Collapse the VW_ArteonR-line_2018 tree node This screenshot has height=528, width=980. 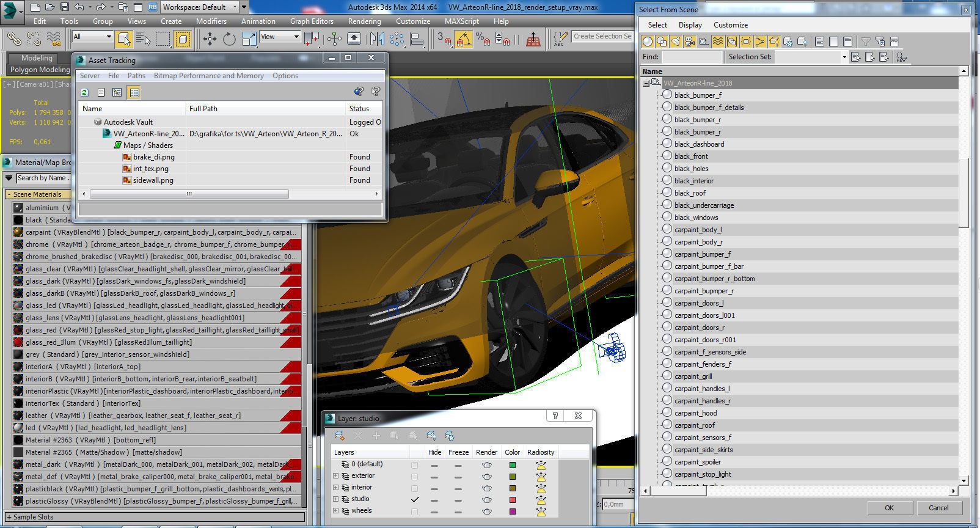tap(646, 83)
